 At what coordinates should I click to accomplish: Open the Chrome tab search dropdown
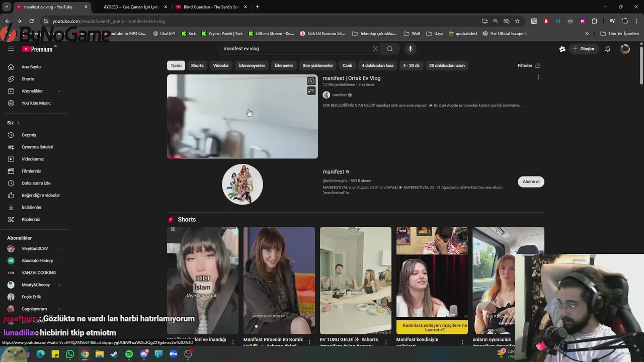(x=7, y=7)
